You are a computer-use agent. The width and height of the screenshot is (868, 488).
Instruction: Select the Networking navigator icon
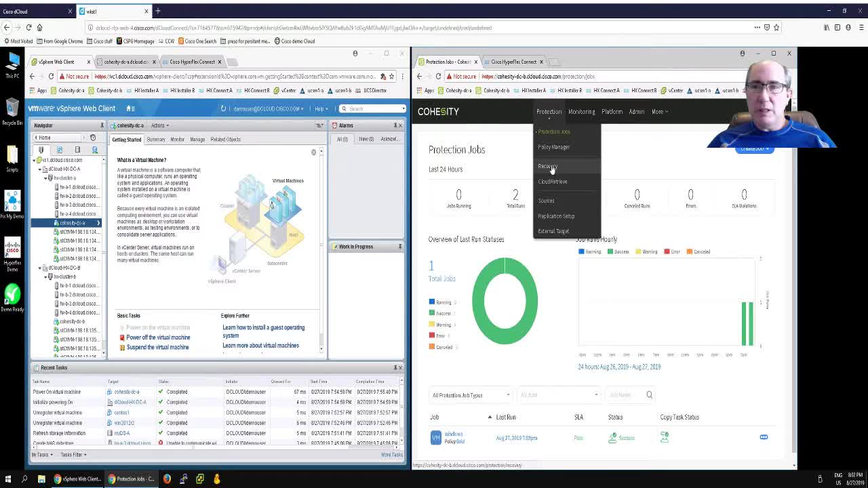[x=95, y=150]
